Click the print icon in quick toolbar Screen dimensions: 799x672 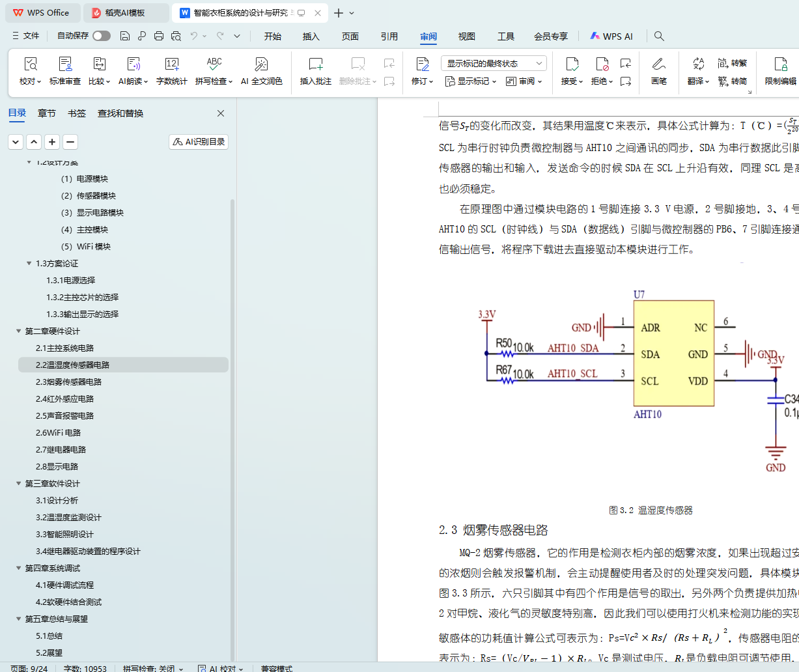[x=159, y=36]
